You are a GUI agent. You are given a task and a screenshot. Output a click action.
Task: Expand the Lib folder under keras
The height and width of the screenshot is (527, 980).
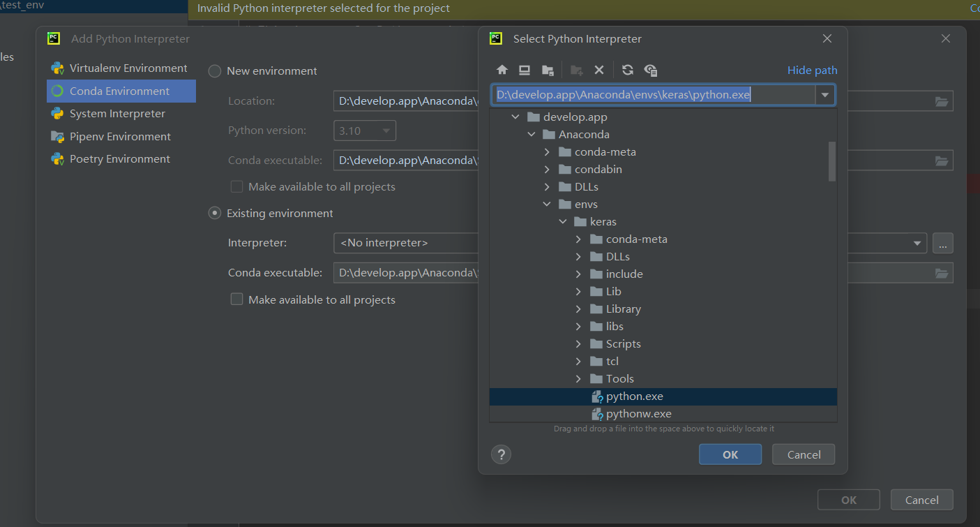[x=578, y=292]
